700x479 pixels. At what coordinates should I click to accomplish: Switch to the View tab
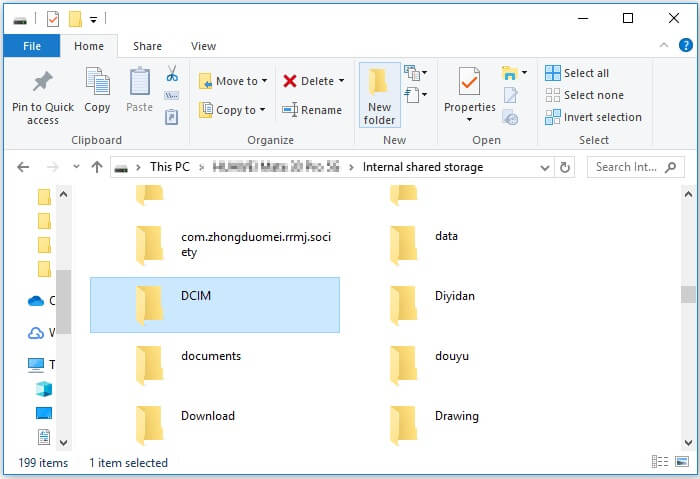pos(203,46)
